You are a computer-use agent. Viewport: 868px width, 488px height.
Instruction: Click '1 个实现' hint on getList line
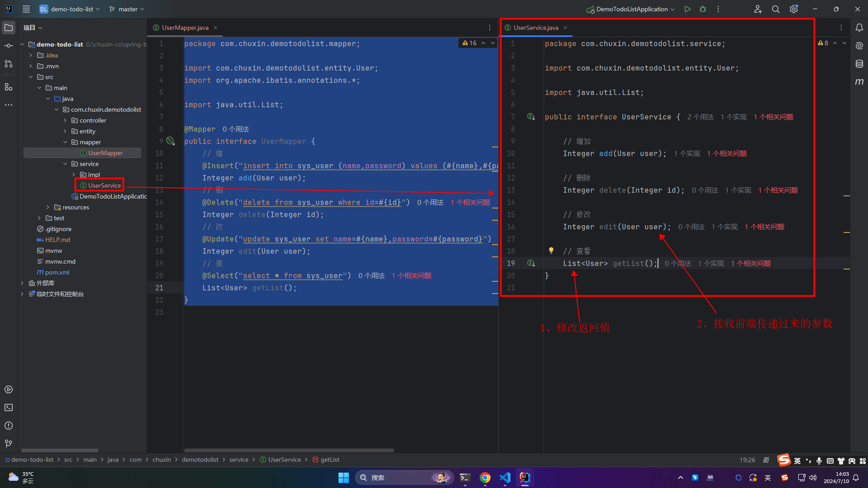point(711,263)
